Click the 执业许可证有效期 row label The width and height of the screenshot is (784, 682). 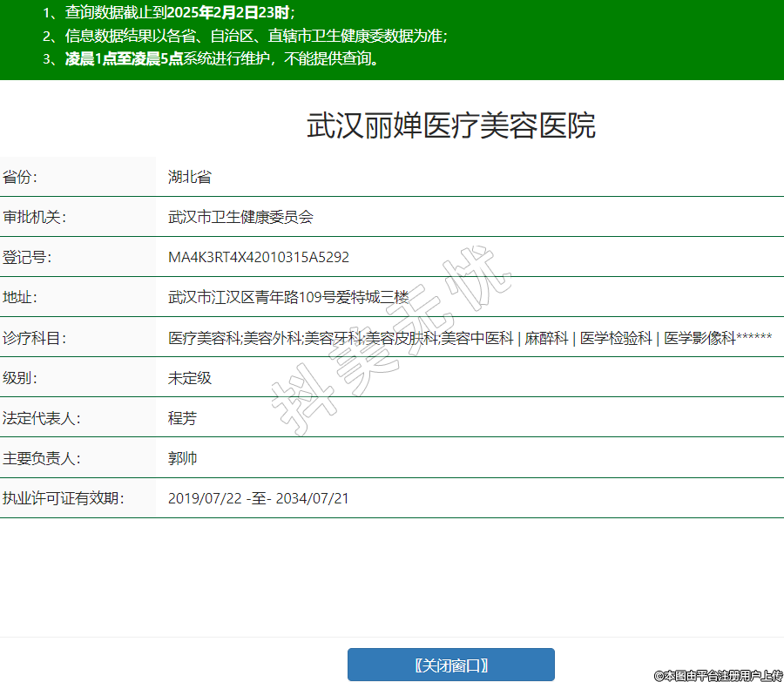63,498
